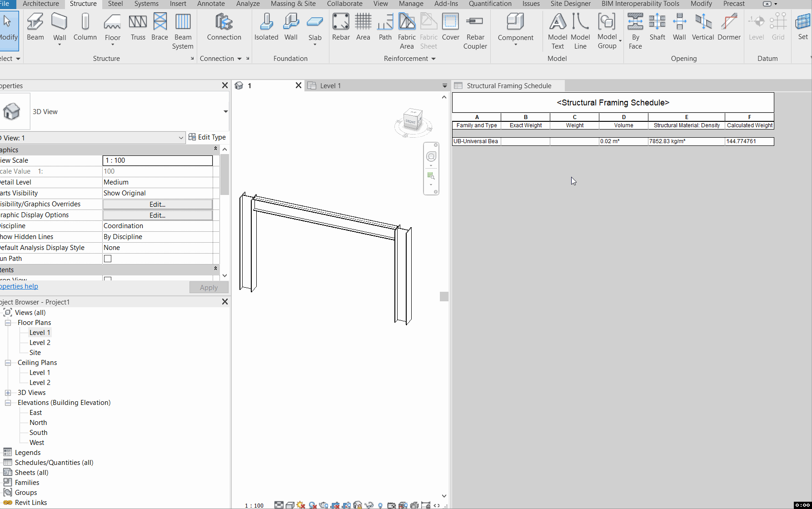Switch to the Manage ribbon tab

coord(410,4)
